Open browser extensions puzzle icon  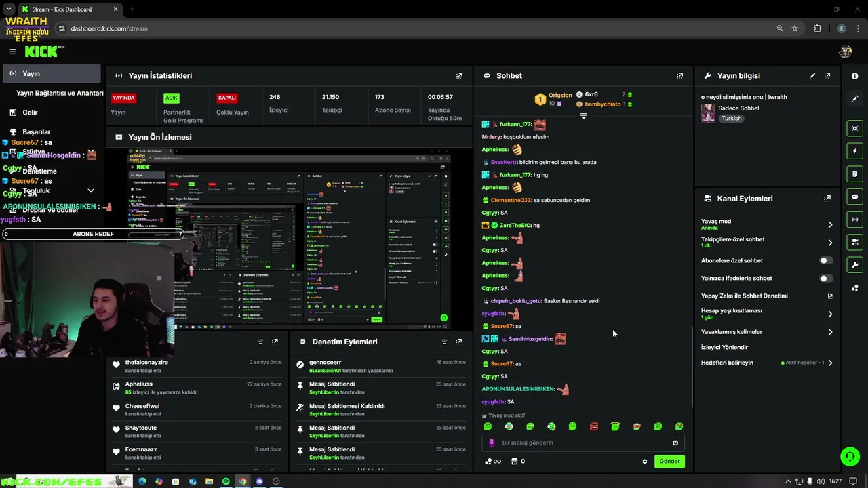[817, 28]
